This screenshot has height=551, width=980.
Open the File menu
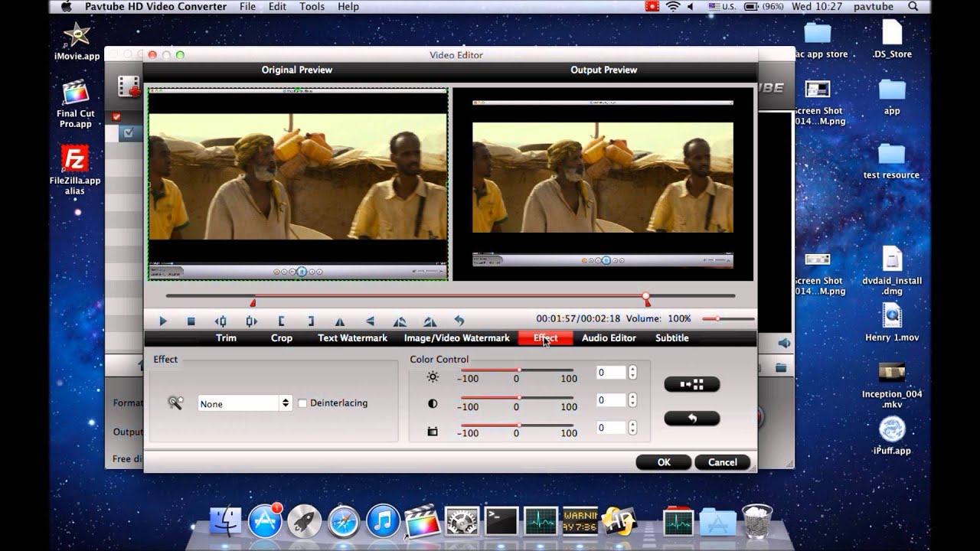pyautogui.click(x=247, y=6)
